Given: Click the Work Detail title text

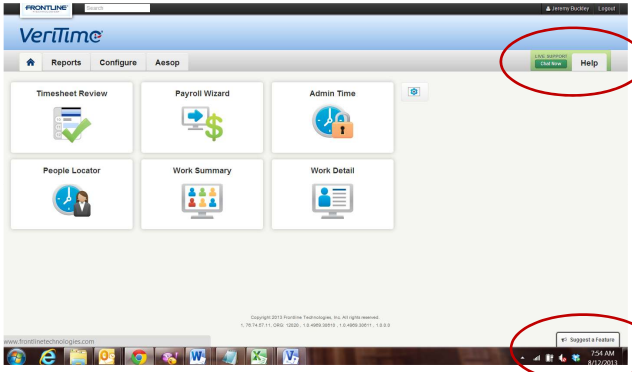Looking at the screenshot, I should tap(333, 170).
